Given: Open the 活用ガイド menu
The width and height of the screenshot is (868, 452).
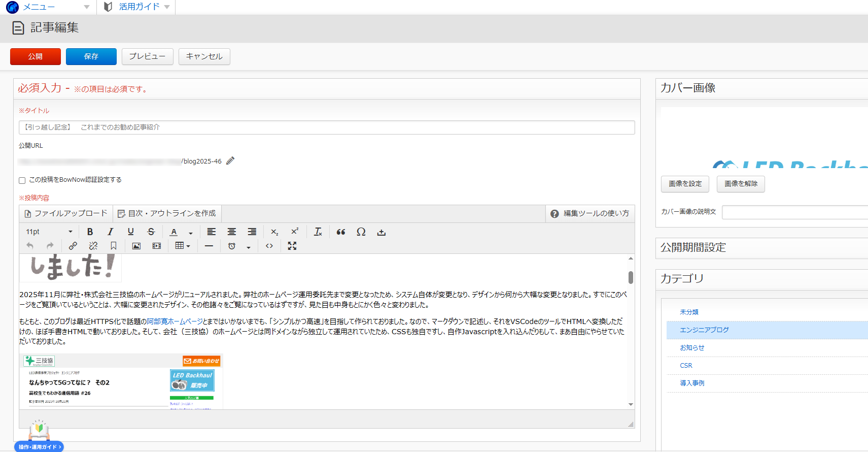Looking at the screenshot, I should tap(137, 7).
